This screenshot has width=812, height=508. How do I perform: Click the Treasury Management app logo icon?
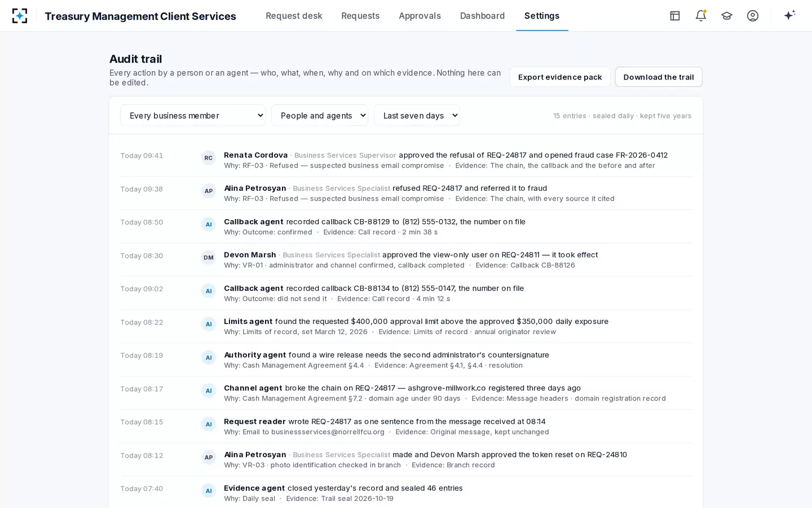point(20,16)
